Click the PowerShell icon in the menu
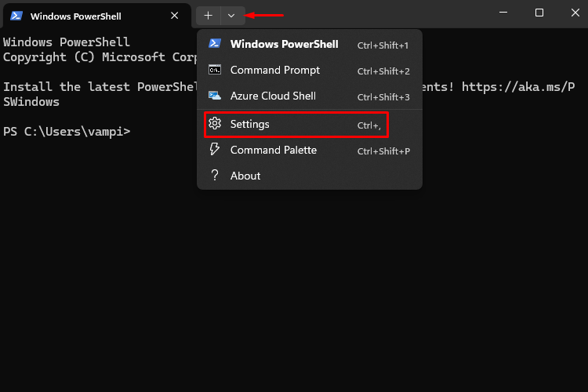 (215, 44)
